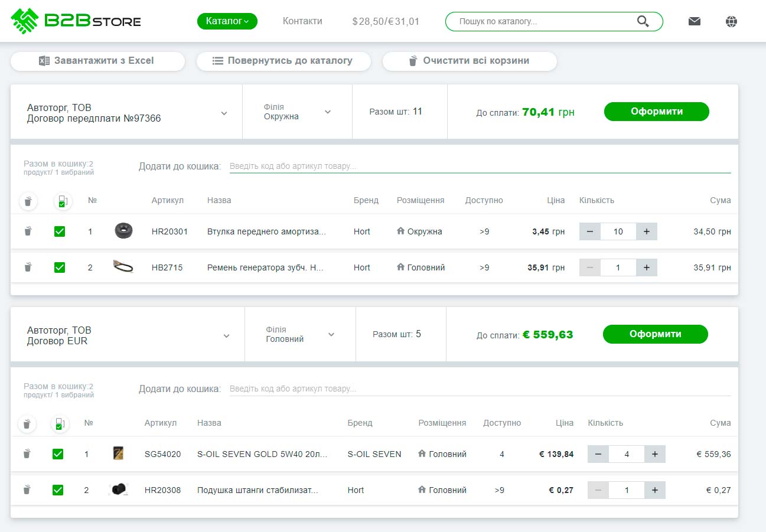This screenshot has width=766, height=532.
Task: Delete SG54020 row via trash icon
Action: (x=27, y=454)
